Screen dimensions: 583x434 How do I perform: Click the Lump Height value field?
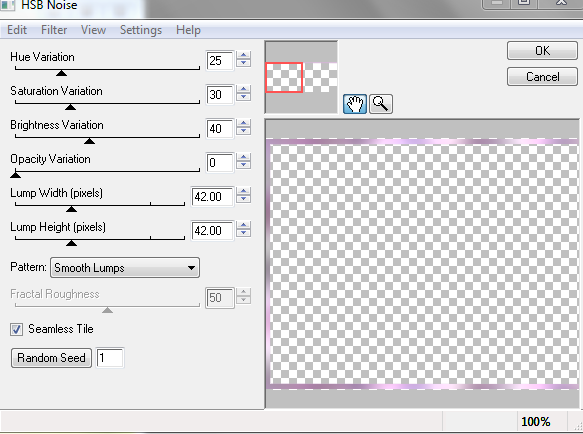[212, 231]
